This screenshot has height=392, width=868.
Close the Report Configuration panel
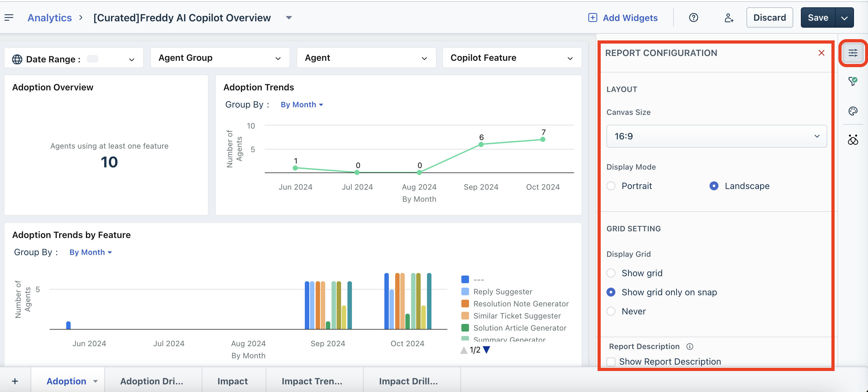(x=821, y=53)
